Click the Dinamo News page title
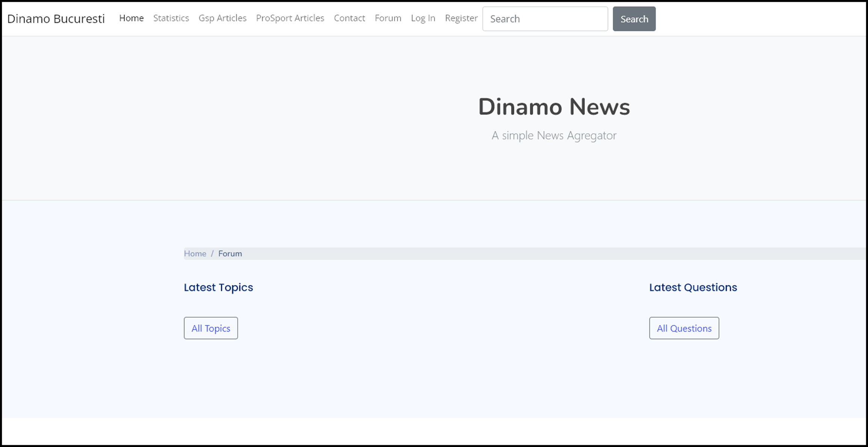868x447 pixels. pyautogui.click(x=554, y=107)
